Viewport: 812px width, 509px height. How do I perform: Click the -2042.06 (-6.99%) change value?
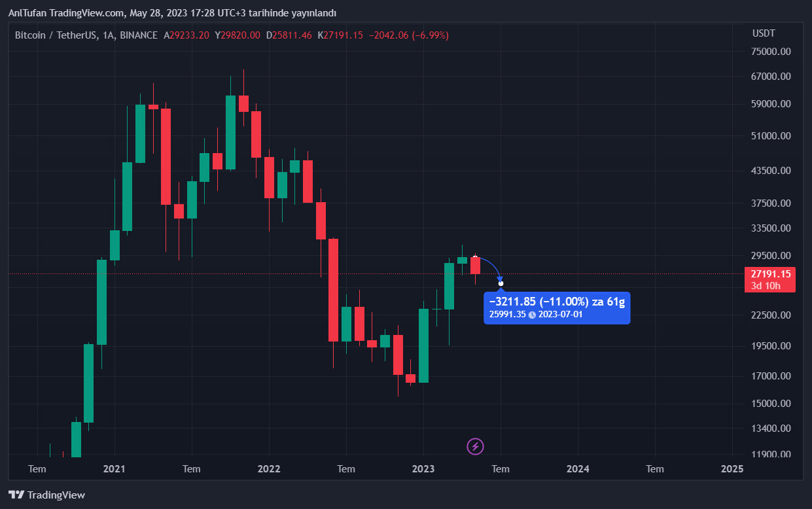tap(409, 35)
